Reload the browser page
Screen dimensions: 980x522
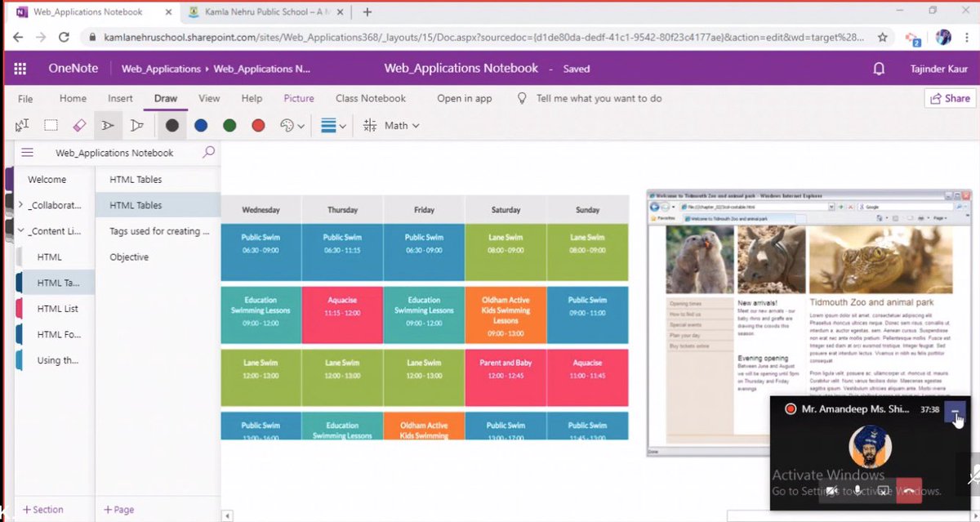[64, 37]
